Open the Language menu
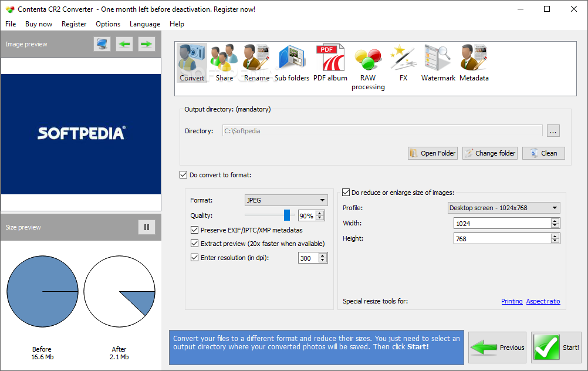The width and height of the screenshot is (588, 371). click(x=145, y=24)
